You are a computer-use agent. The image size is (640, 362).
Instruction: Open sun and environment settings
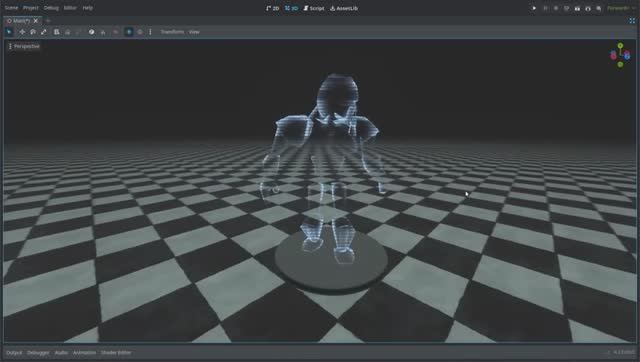(150, 32)
